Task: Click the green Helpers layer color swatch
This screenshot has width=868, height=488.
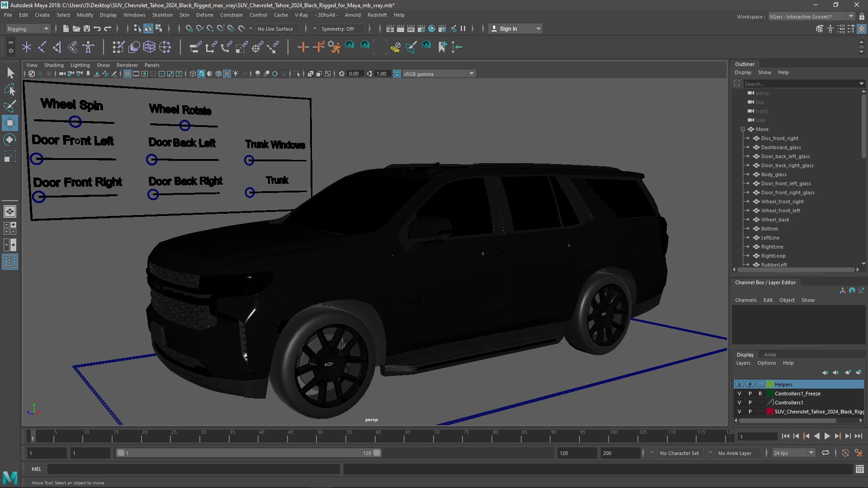Action: pyautogui.click(x=770, y=385)
